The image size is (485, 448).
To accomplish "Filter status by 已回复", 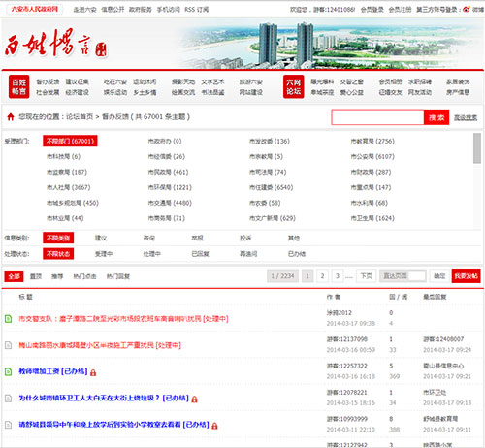I will coord(200,254).
